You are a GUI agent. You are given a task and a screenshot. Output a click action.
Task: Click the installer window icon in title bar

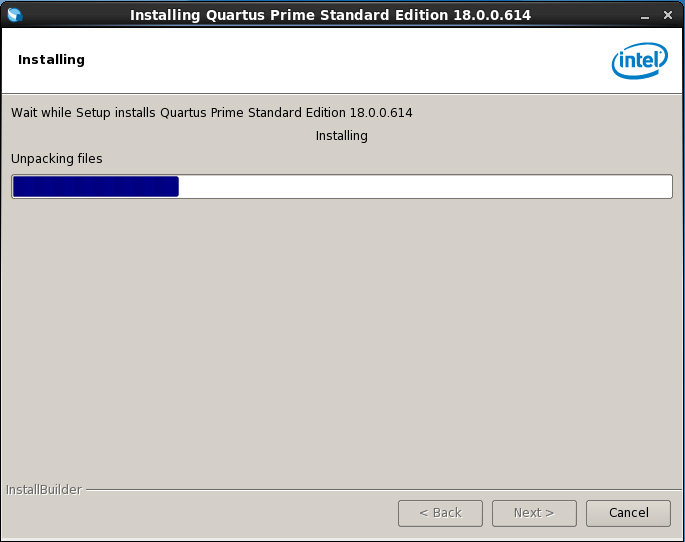point(14,15)
